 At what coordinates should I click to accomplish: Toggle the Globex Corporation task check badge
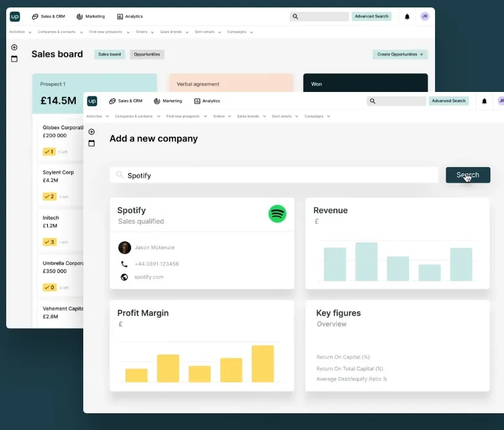click(49, 152)
